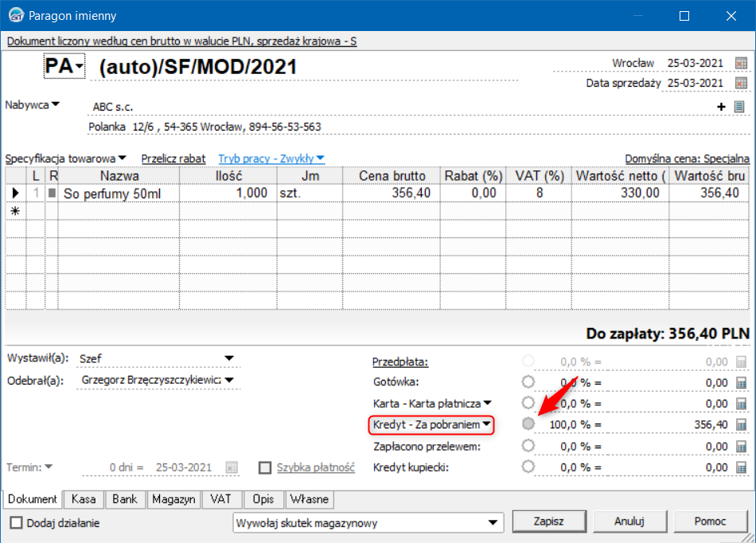Click So perfumy 50ml name cell
This screenshot has width=756, height=543.
(x=119, y=193)
